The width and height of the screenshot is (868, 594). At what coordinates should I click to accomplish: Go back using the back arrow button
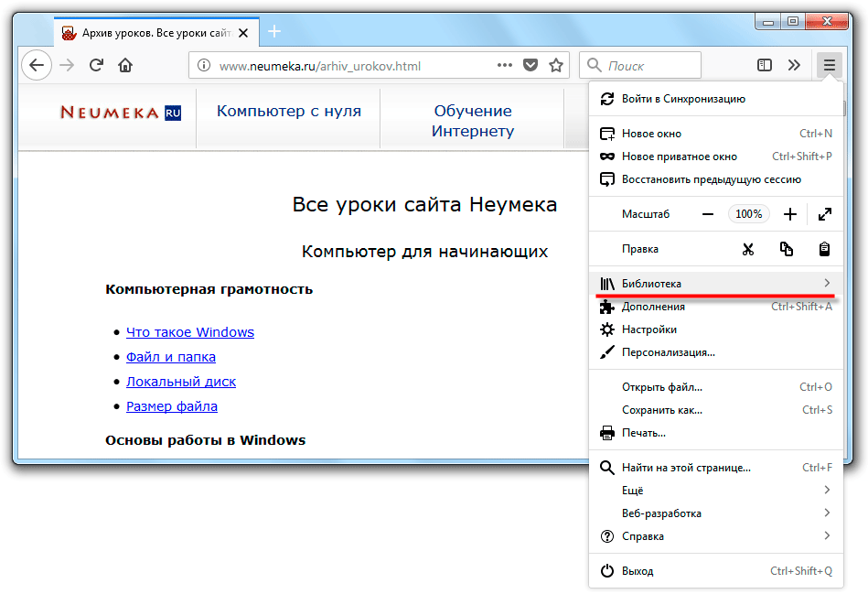[37, 65]
